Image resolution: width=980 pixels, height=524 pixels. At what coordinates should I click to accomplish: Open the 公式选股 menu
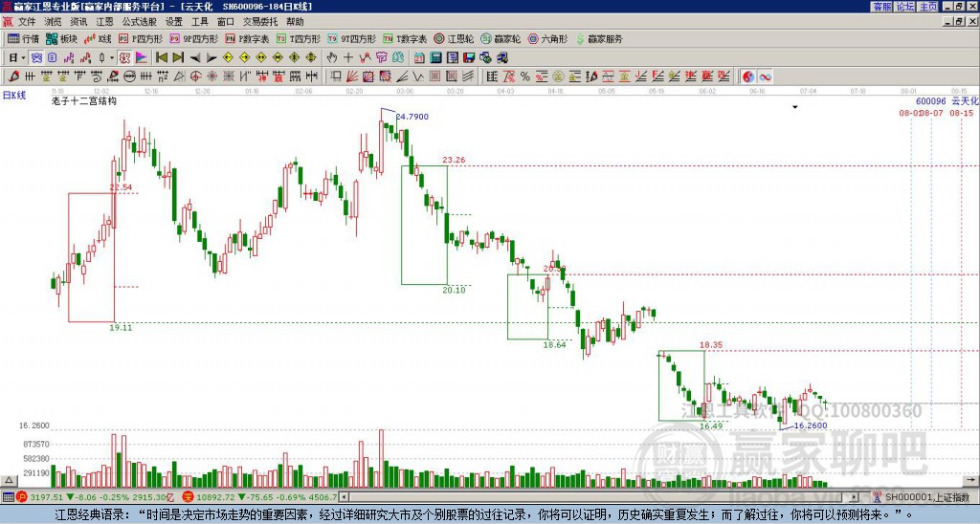click(x=140, y=22)
